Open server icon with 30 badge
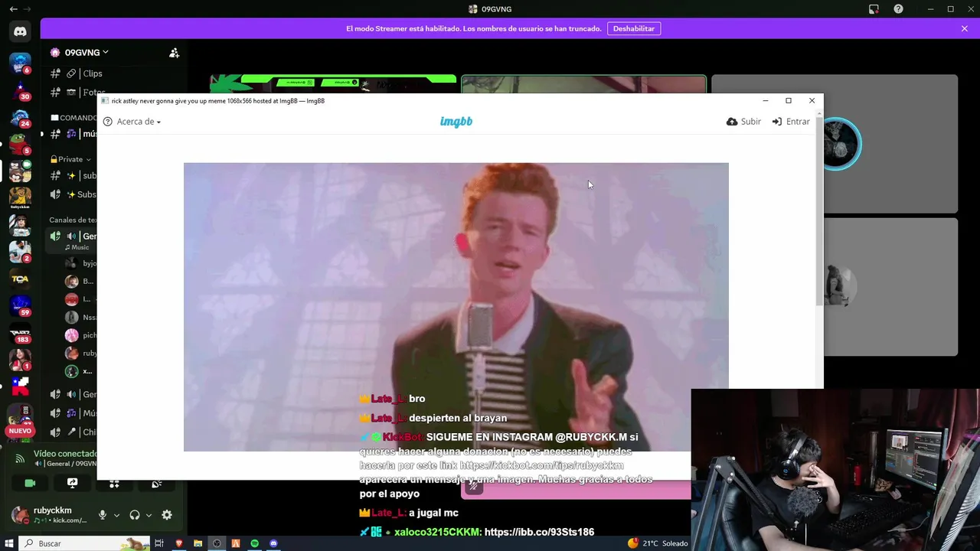 point(20,91)
